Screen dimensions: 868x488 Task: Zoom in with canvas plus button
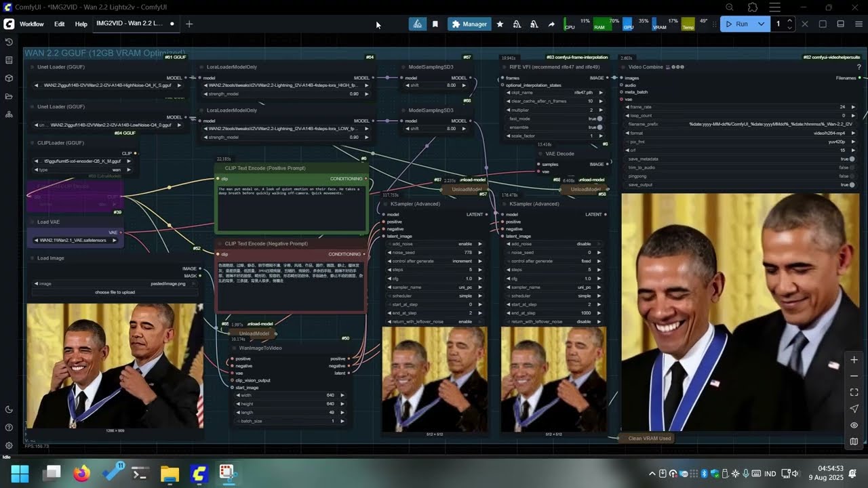click(x=854, y=360)
